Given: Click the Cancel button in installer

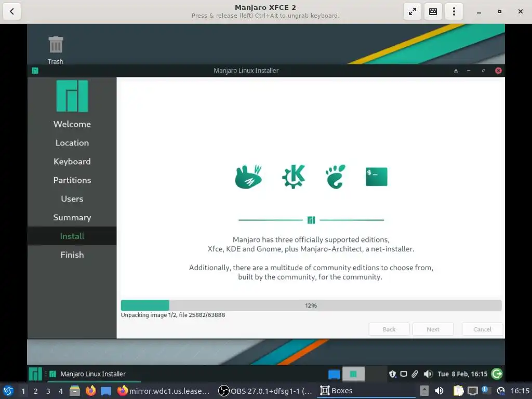Looking at the screenshot, I should click(x=482, y=329).
